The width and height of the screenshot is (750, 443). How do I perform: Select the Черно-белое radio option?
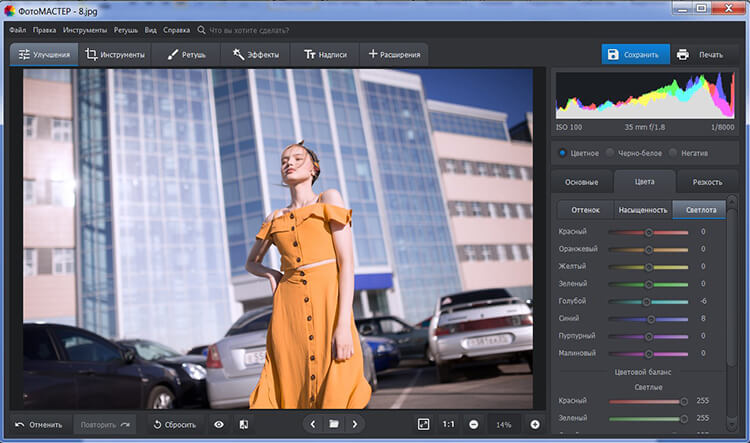(x=609, y=153)
